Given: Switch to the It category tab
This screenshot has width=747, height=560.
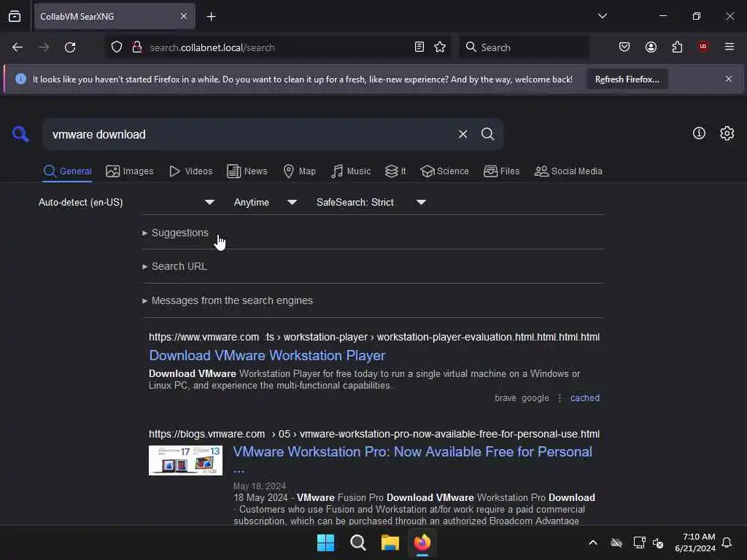Looking at the screenshot, I should pos(395,171).
